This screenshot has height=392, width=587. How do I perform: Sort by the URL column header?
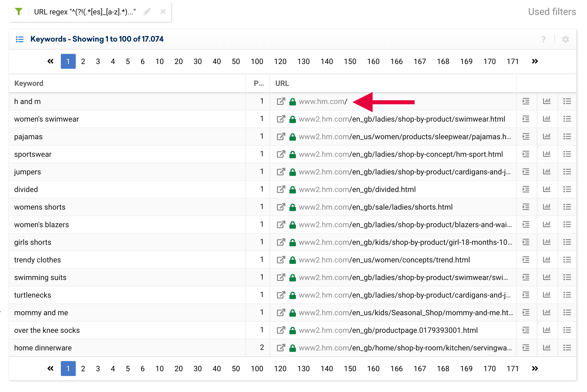(282, 83)
